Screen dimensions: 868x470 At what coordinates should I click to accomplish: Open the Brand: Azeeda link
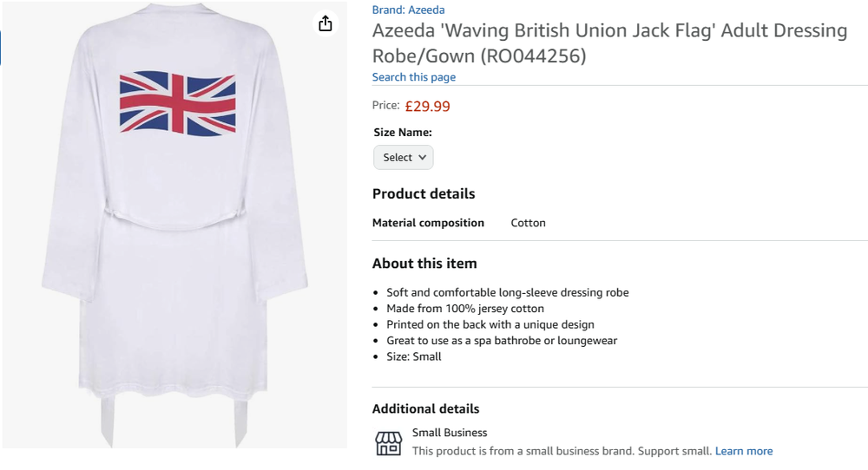[408, 10]
